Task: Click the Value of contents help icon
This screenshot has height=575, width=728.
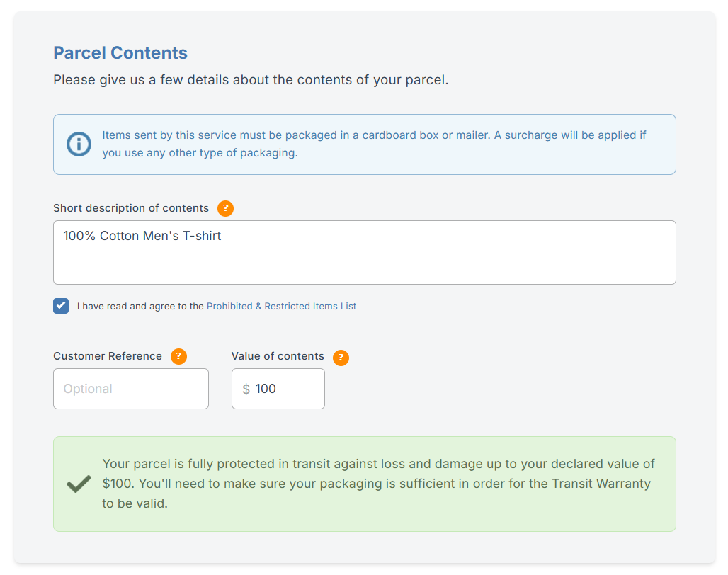Action: (341, 357)
